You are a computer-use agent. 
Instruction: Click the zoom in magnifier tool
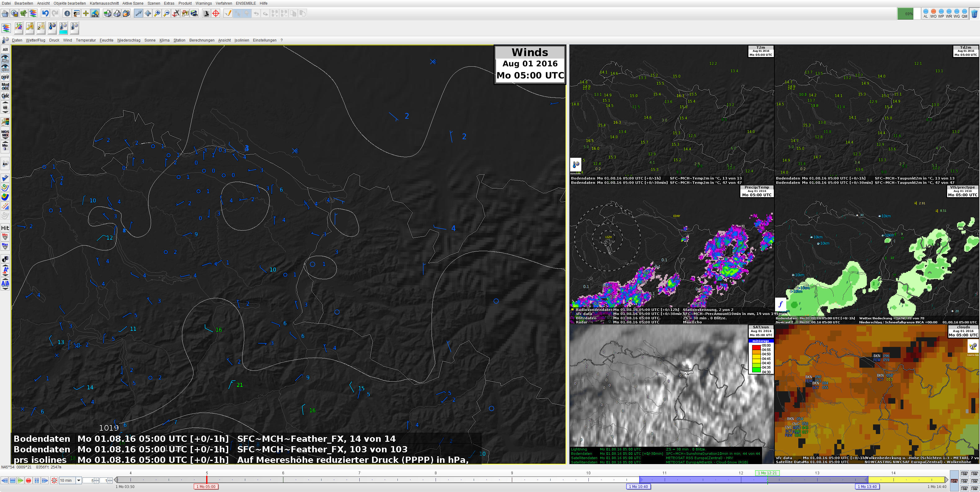(x=157, y=14)
